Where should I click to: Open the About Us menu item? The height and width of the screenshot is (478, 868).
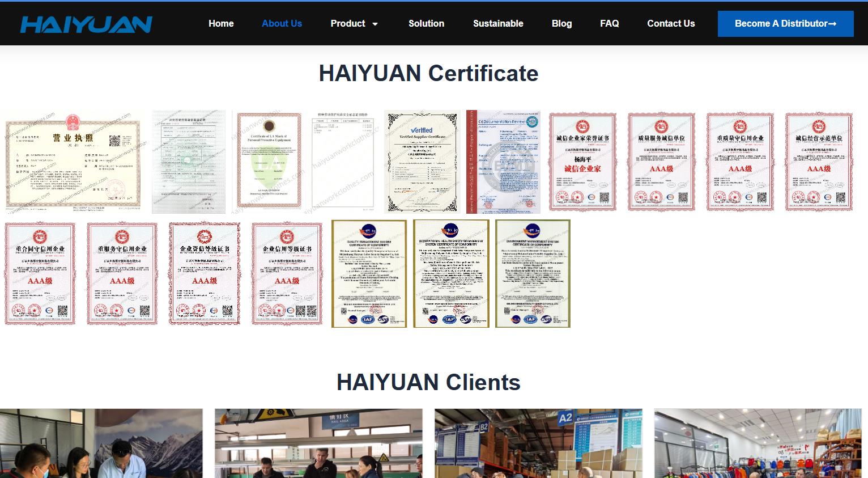pos(282,23)
